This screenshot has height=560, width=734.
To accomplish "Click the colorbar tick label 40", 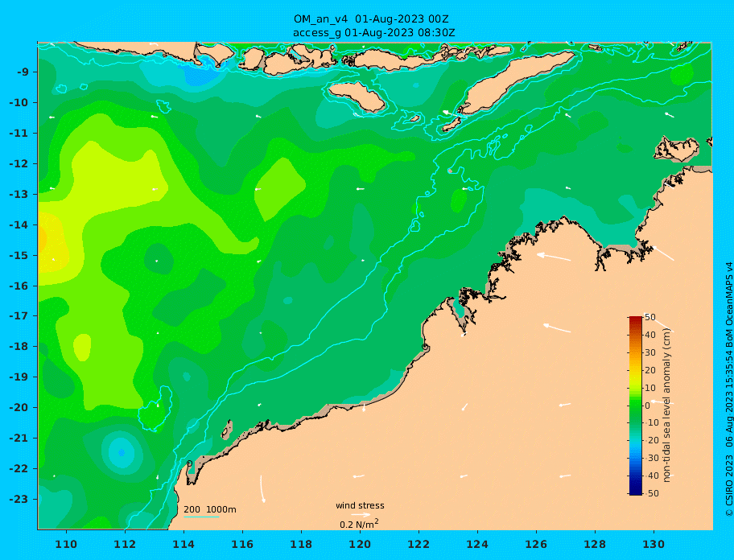I will coord(650,335).
